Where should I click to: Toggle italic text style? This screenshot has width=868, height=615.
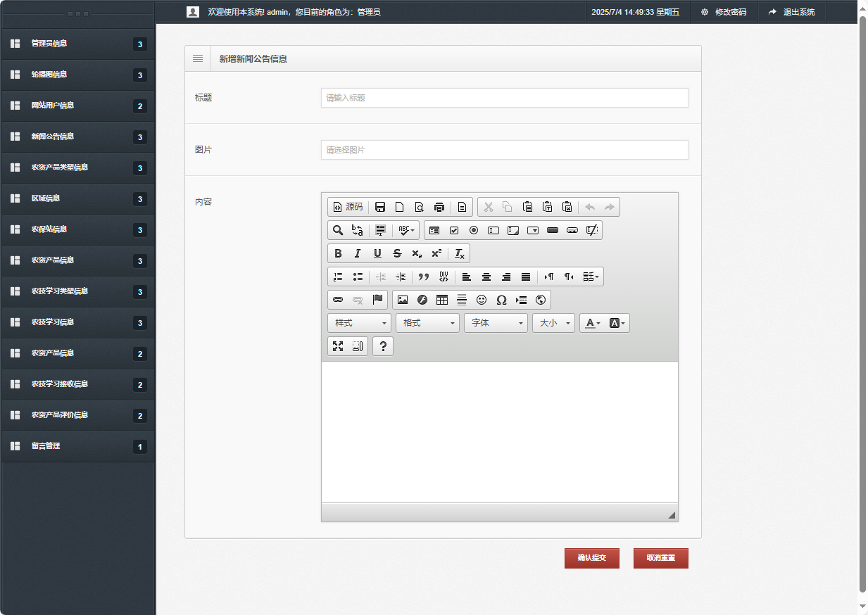(358, 253)
